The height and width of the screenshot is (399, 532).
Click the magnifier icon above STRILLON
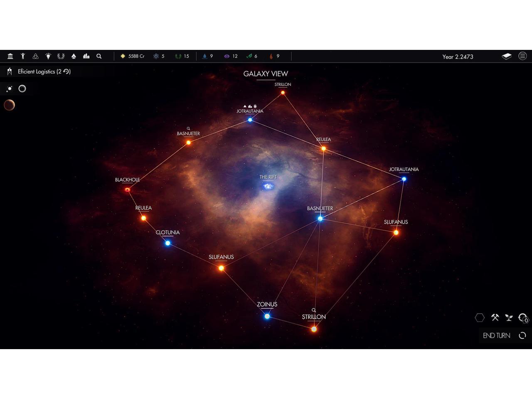(314, 310)
